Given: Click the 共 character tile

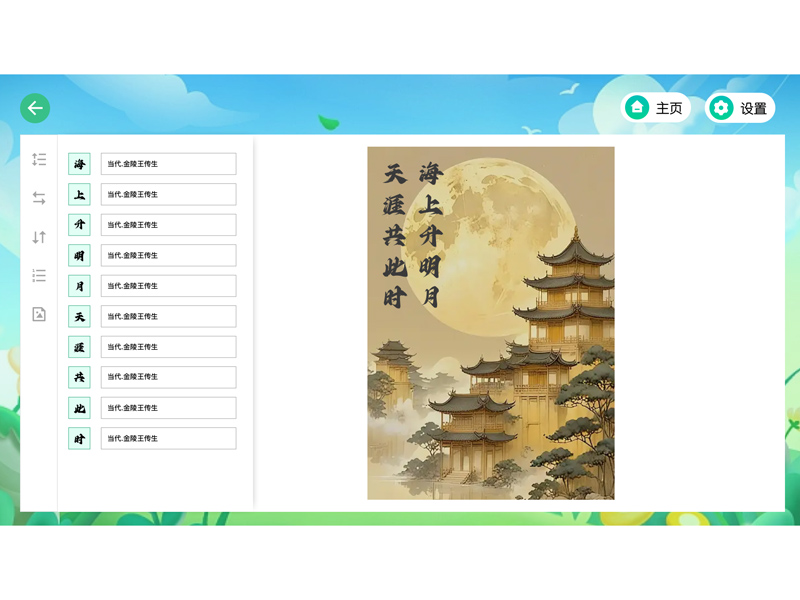Looking at the screenshot, I should 79,377.
